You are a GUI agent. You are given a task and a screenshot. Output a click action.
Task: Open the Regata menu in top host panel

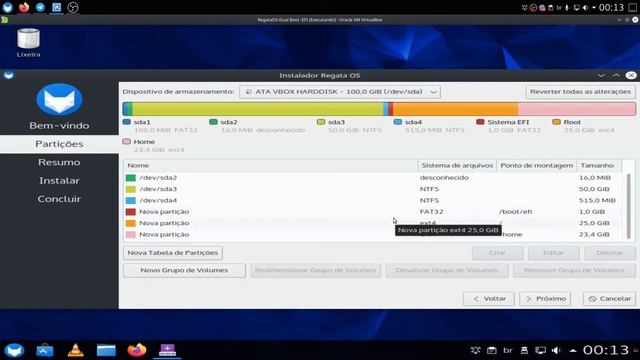coord(7,7)
